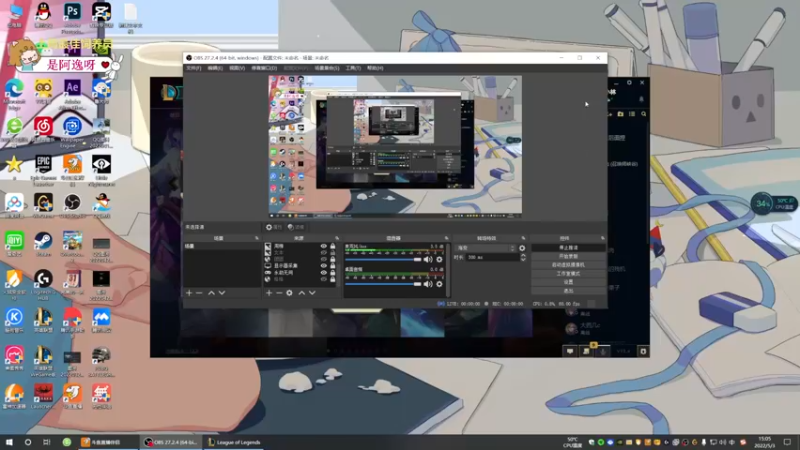The height and width of the screenshot is (450, 800).
Task: Pop out the Audio Mixer dock panel
Action: pyautogui.click(x=446, y=238)
